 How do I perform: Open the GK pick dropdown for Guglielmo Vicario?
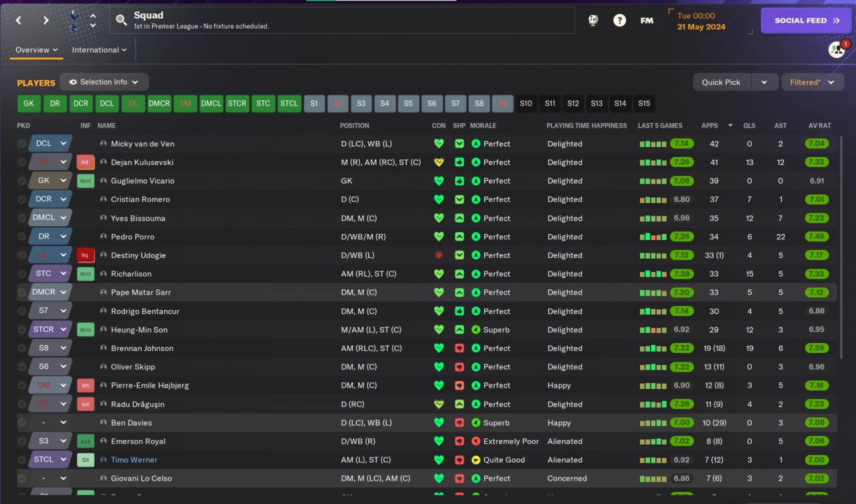51,181
